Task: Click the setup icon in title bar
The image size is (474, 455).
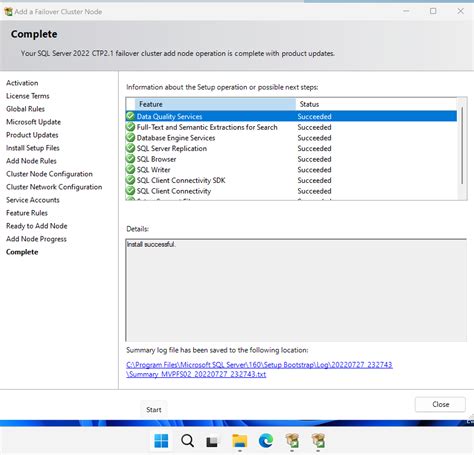Action: [x=8, y=12]
